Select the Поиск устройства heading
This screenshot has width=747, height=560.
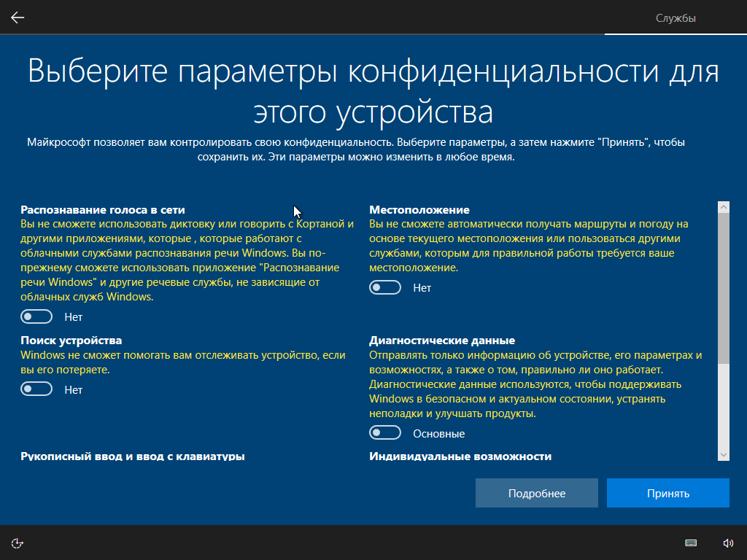tap(71, 341)
